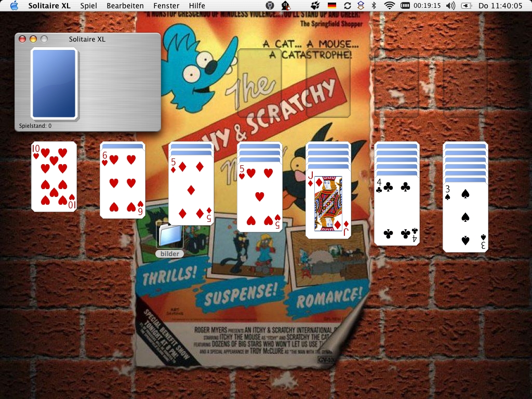Click the house arrows menu bar icon
The image size is (532, 399).
pyautogui.click(x=361, y=5)
